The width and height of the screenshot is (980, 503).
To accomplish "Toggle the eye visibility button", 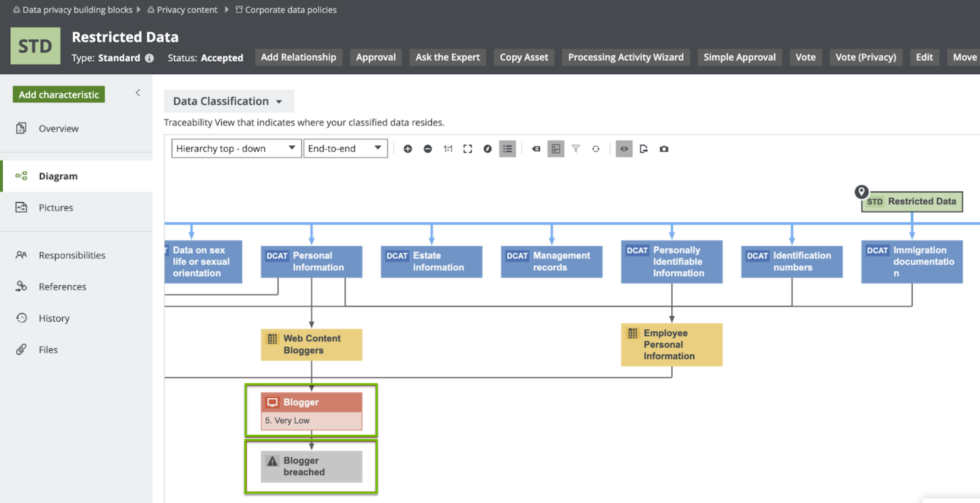I will [624, 149].
